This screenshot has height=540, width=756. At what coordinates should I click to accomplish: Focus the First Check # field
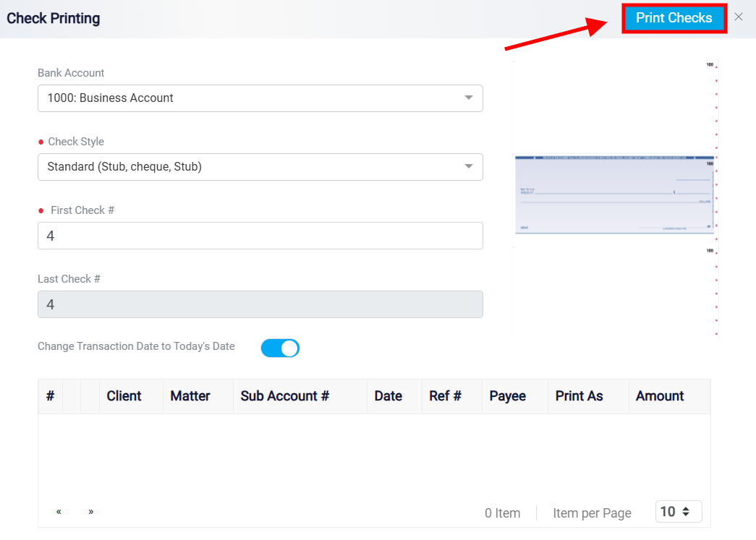click(260, 236)
